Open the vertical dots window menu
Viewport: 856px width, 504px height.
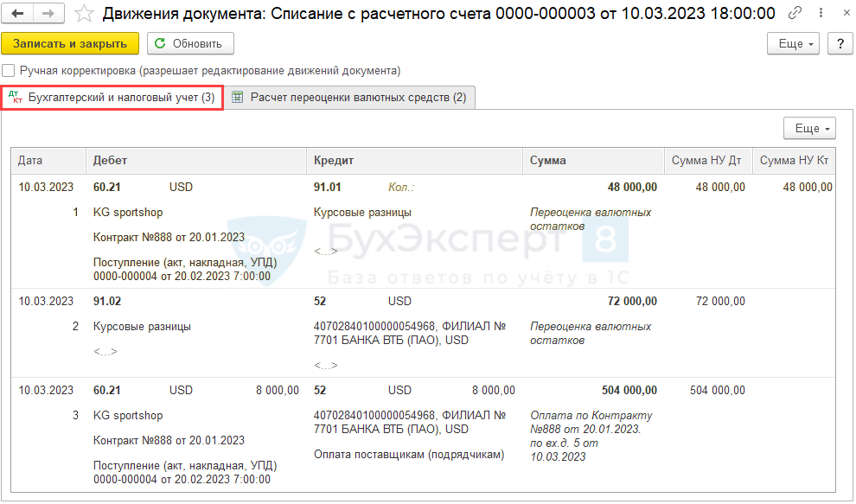817,14
